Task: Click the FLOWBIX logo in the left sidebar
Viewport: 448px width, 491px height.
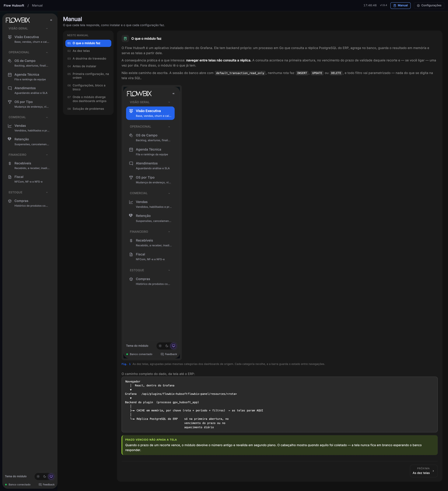Action: pyautogui.click(x=18, y=20)
